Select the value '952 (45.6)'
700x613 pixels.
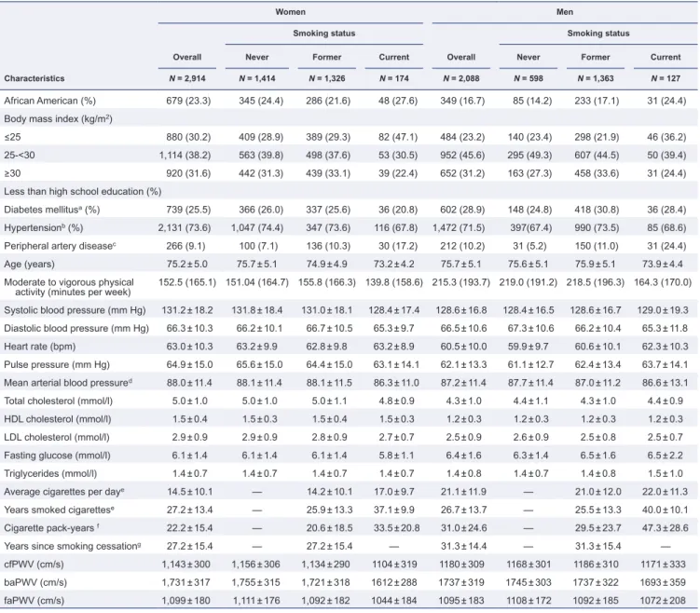(x=462, y=156)
